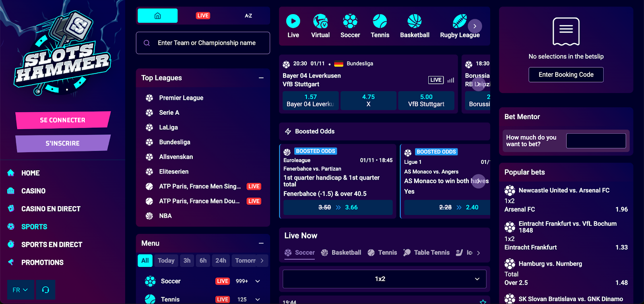Screen dimensions: 644x304
Task: Filter events to Tomorrow
Action: pyautogui.click(x=245, y=261)
